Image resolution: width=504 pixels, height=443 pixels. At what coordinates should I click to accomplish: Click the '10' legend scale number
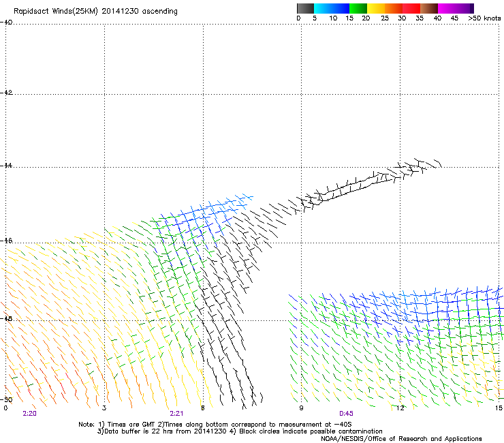pyautogui.click(x=333, y=18)
